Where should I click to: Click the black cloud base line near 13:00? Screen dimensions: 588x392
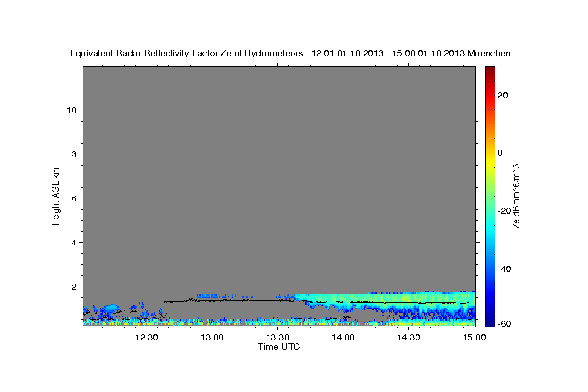tap(212, 300)
